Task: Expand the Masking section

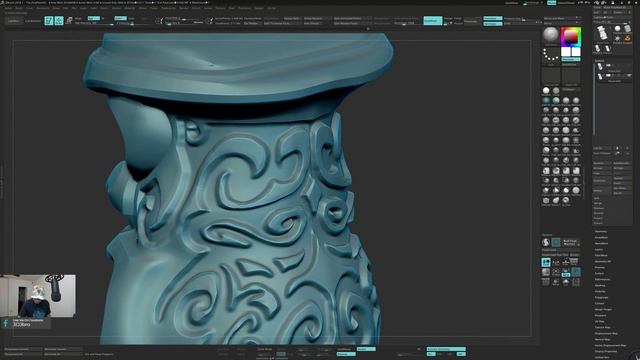Action: click(600, 285)
